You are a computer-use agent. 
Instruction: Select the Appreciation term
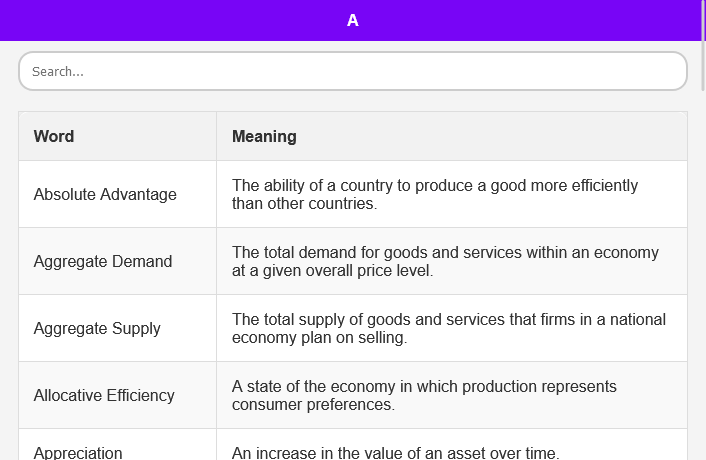[x=78, y=452]
